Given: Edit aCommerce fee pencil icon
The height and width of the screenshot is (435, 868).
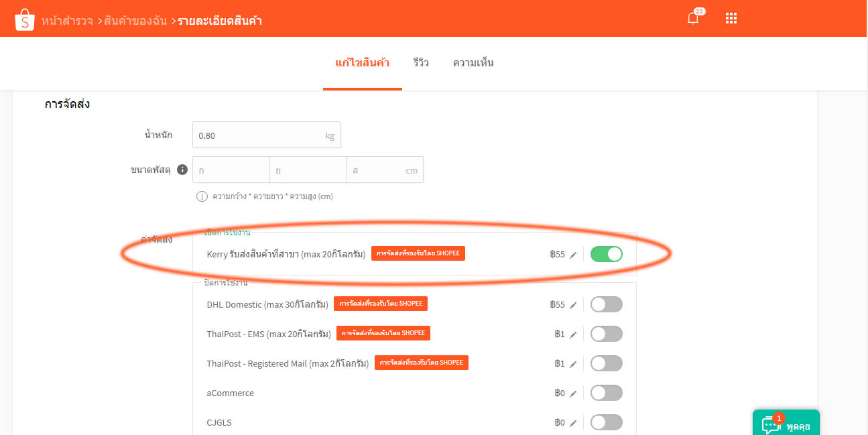Looking at the screenshot, I should 573,393.
